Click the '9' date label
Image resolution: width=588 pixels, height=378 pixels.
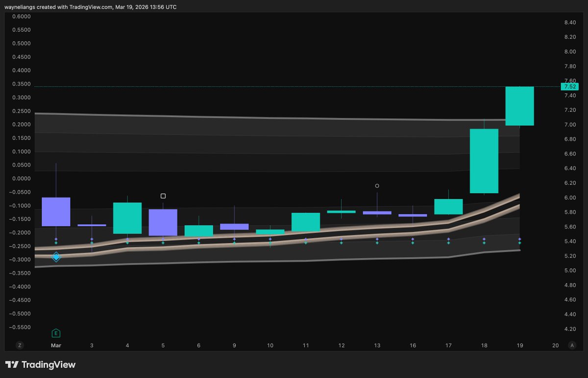[x=234, y=346]
